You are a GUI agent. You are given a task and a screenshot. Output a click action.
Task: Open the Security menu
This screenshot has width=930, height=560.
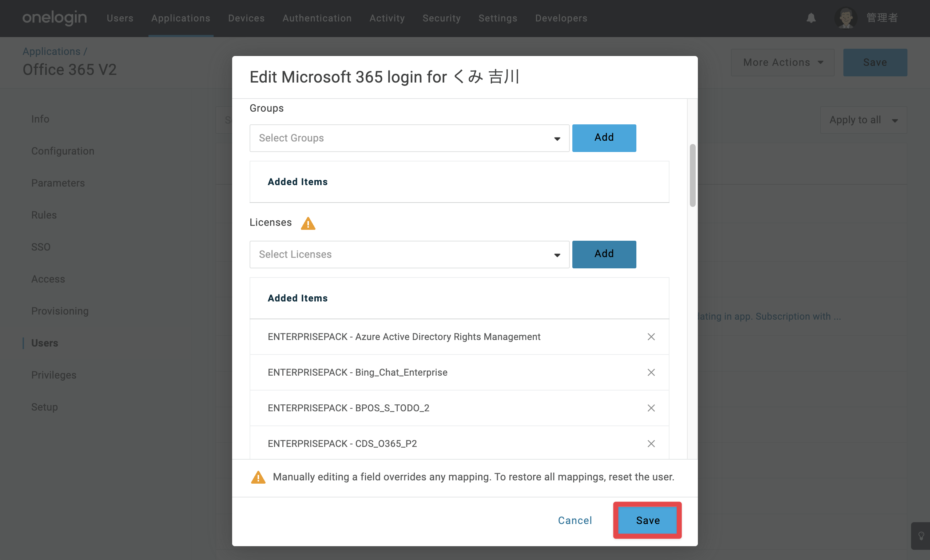[x=442, y=18]
